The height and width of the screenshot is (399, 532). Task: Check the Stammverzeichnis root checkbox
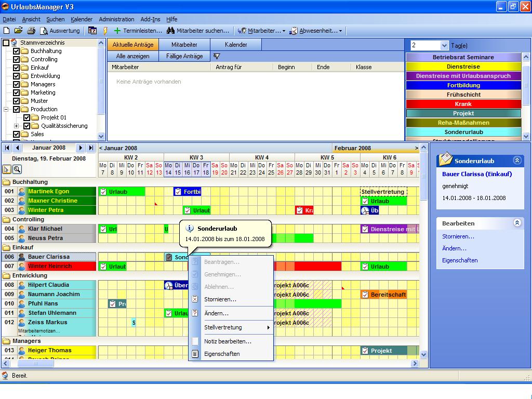pyautogui.click(x=5, y=42)
